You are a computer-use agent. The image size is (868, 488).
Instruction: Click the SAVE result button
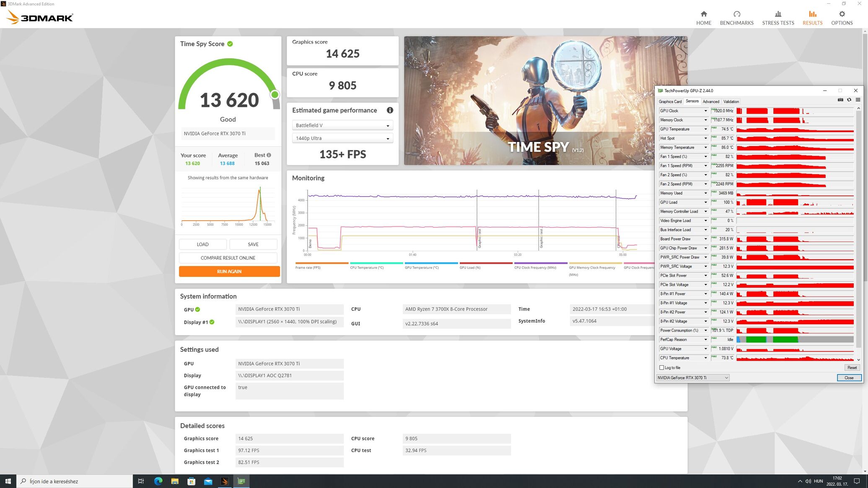[253, 244]
